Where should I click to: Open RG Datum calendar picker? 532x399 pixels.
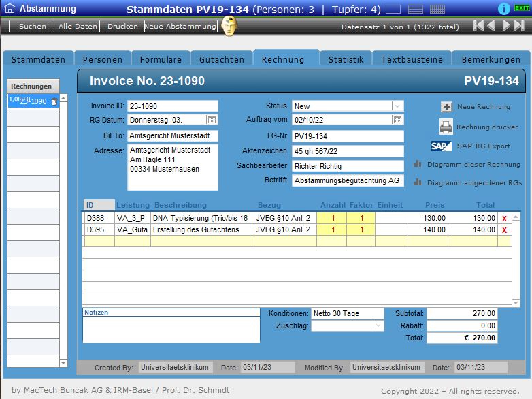click(x=212, y=120)
